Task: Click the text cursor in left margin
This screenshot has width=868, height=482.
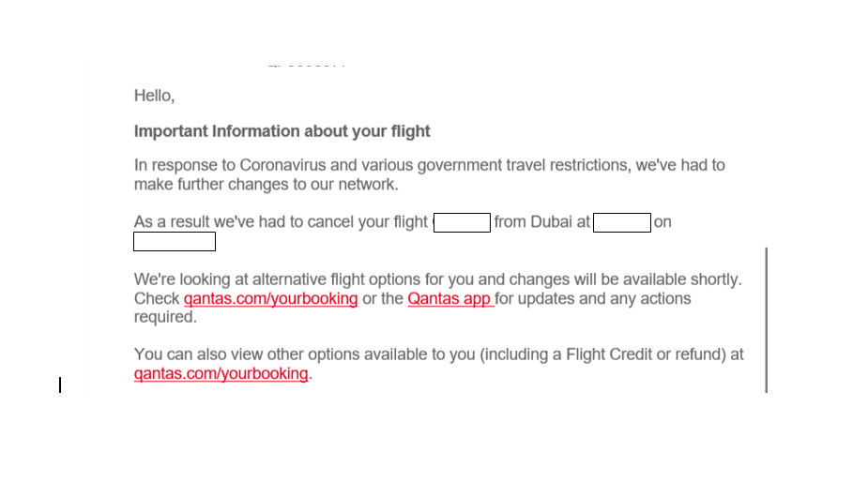Action: point(60,384)
